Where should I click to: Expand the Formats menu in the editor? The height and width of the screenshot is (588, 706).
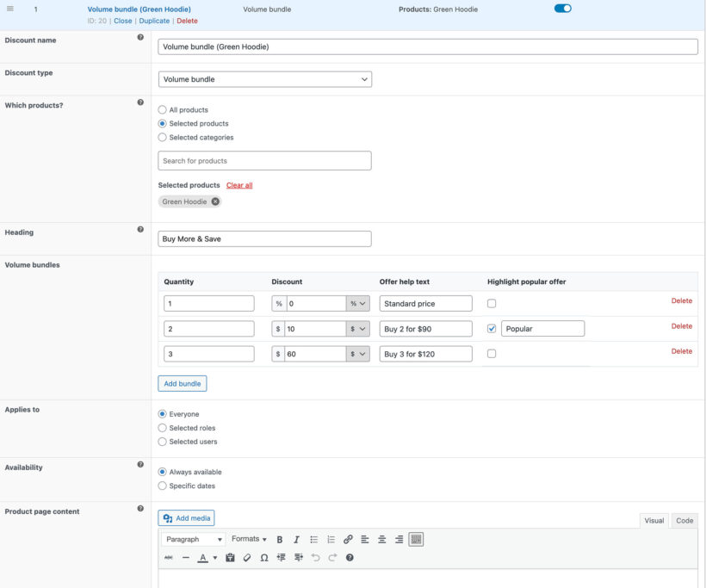248,539
